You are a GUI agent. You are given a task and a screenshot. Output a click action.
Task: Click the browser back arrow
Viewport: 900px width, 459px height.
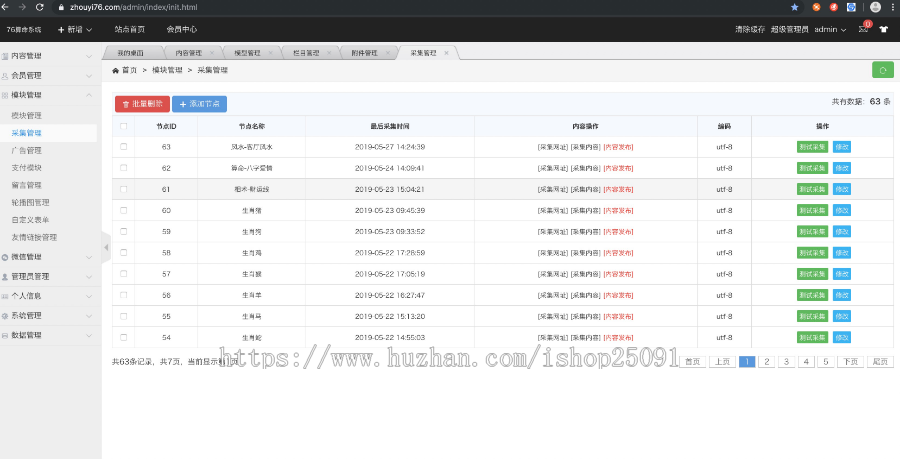[5, 7]
